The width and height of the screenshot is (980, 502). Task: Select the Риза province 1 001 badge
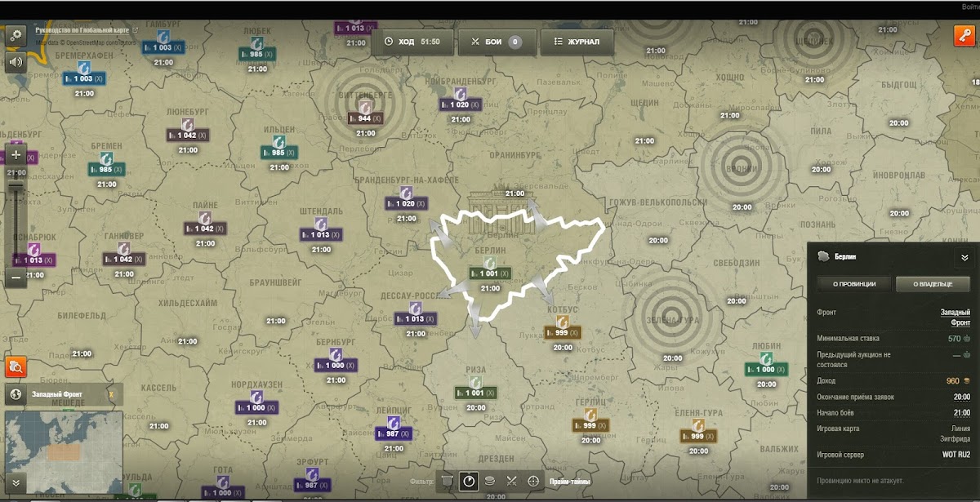pyautogui.click(x=475, y=393)
